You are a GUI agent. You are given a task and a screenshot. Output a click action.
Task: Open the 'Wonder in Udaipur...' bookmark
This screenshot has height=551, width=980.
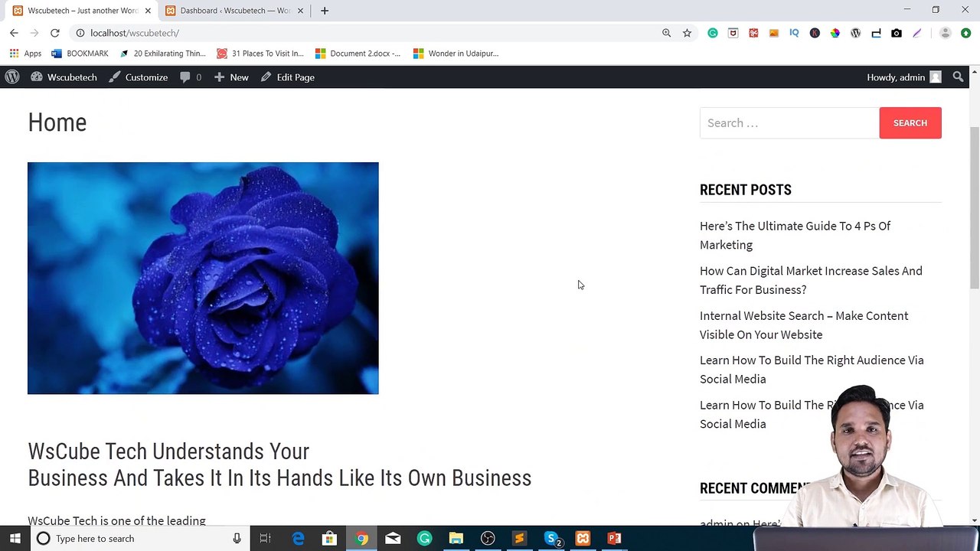tap(456, 54)
